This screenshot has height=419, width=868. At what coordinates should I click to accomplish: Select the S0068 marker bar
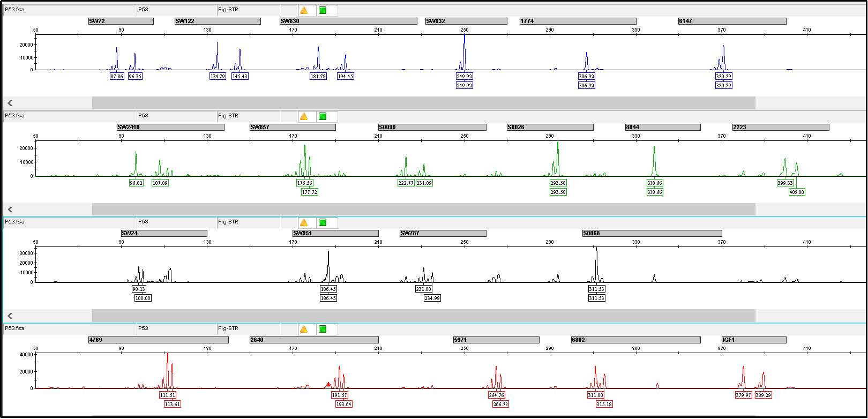652,234
